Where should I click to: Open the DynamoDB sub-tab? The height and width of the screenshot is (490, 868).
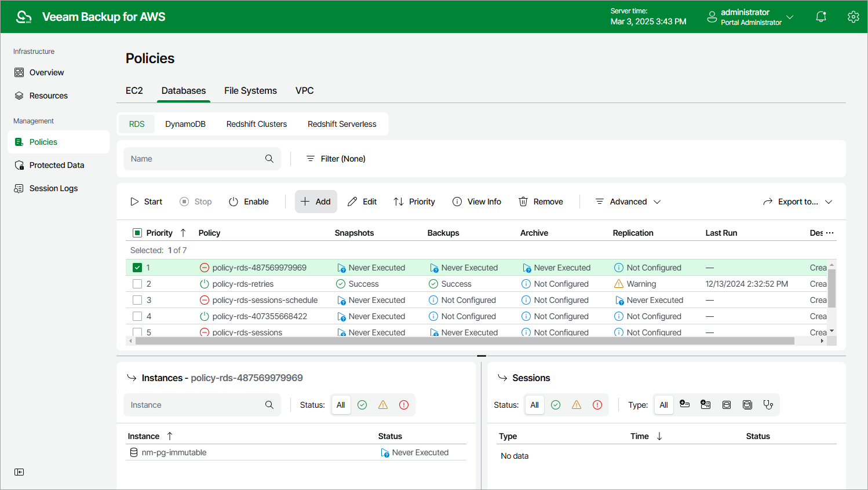coord(185,124)
